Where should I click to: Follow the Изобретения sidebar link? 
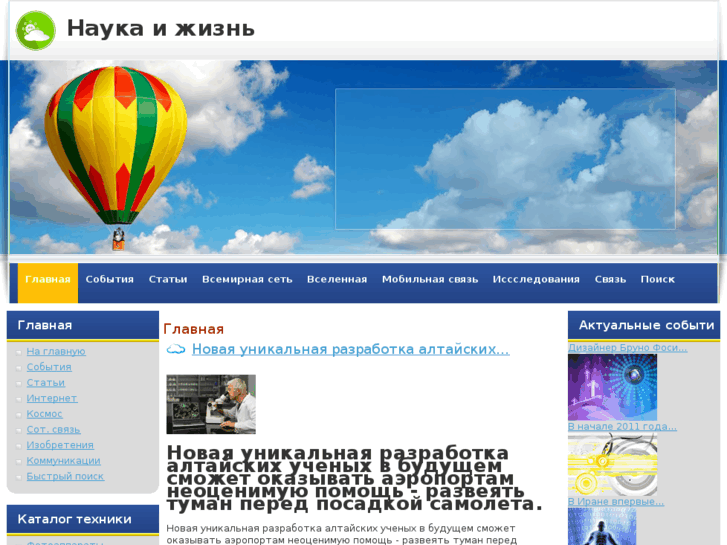click(x=60, y=445)
